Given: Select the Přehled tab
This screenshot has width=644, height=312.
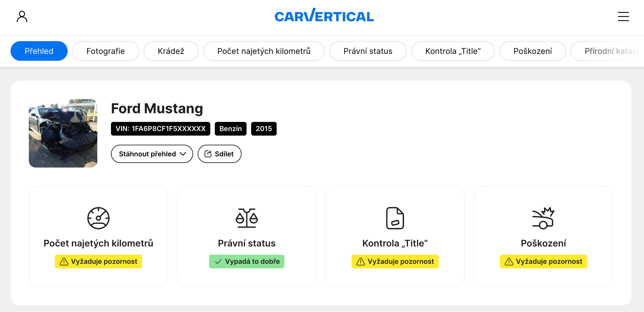Looking at the screenshot, I should tap(39, 51).
